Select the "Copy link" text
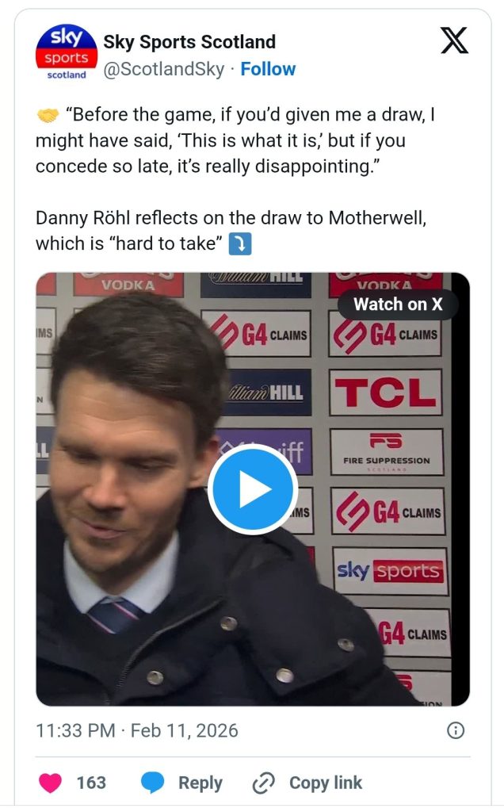Viewport: 504px width, 812px height. point(326,783)
